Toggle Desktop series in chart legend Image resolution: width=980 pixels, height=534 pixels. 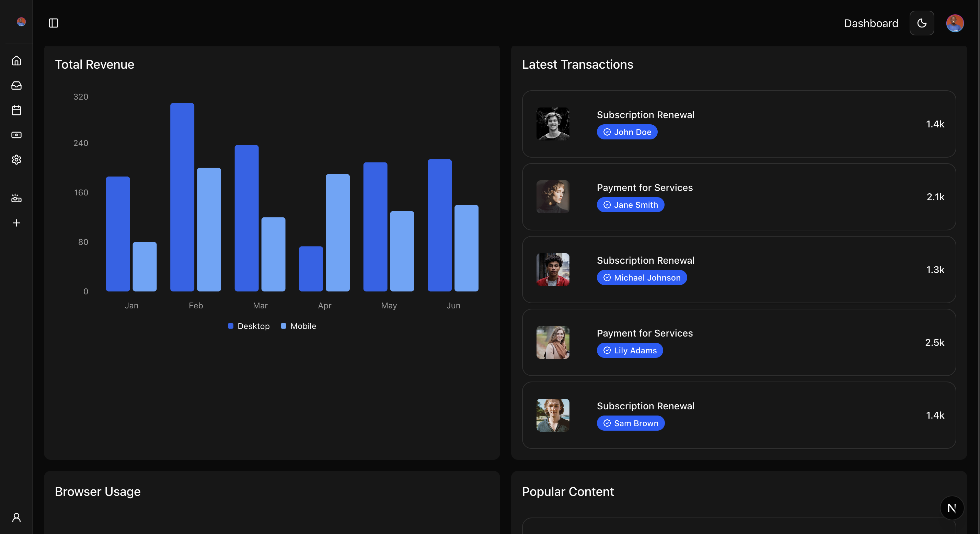click(x=249, y=326)
